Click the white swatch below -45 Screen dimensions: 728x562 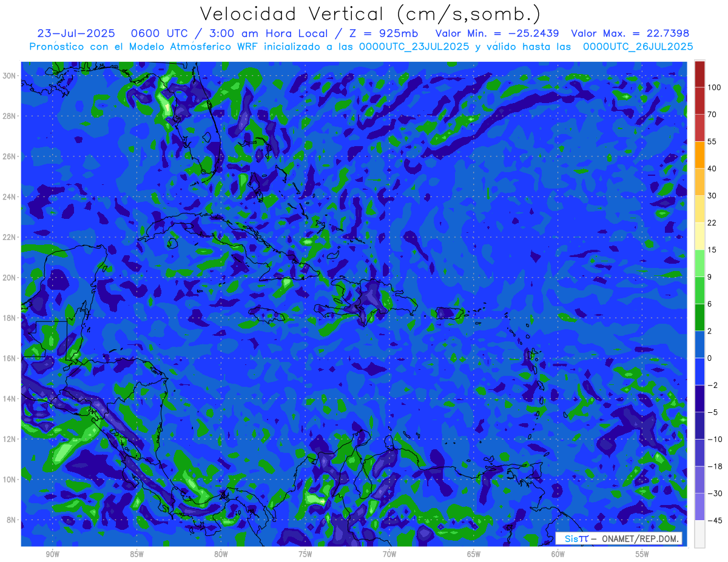pos(699,534)
